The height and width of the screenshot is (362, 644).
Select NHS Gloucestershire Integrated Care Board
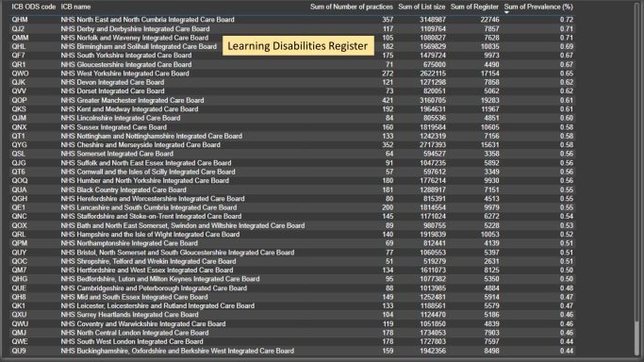point(126,64)
